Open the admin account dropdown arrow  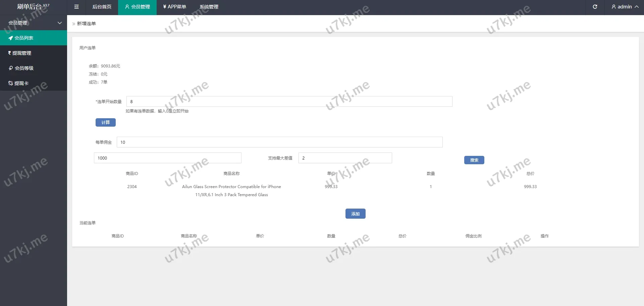tap(636, 7)
